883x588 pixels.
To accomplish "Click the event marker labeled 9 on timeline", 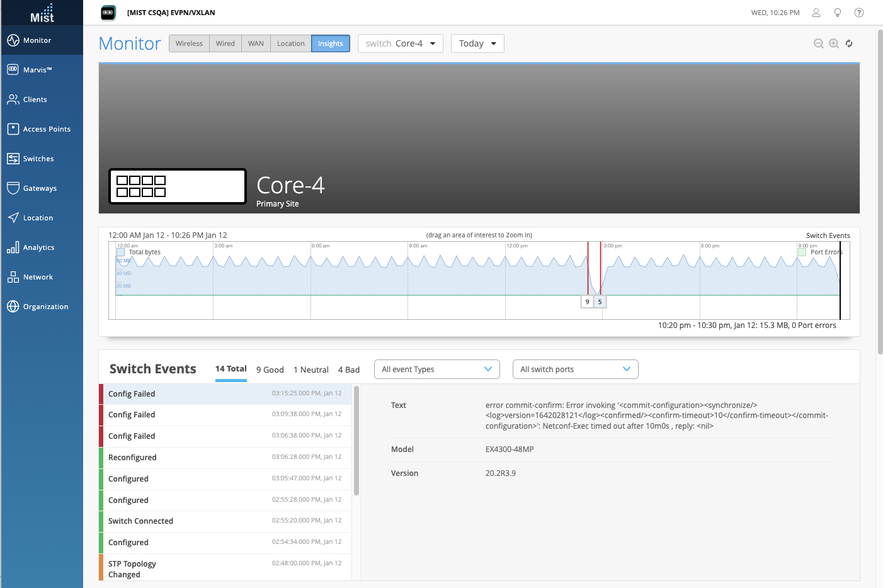I will click(587, 302).
